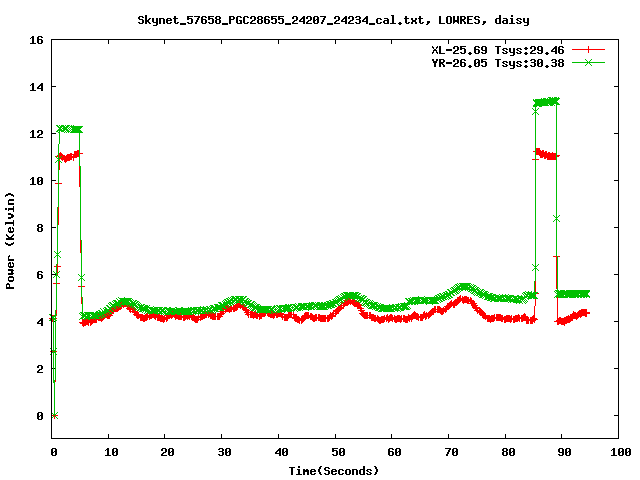Click the 20 tick label on x-axis
The height and width of the screenshot is (480, 640).
point(166,452)
